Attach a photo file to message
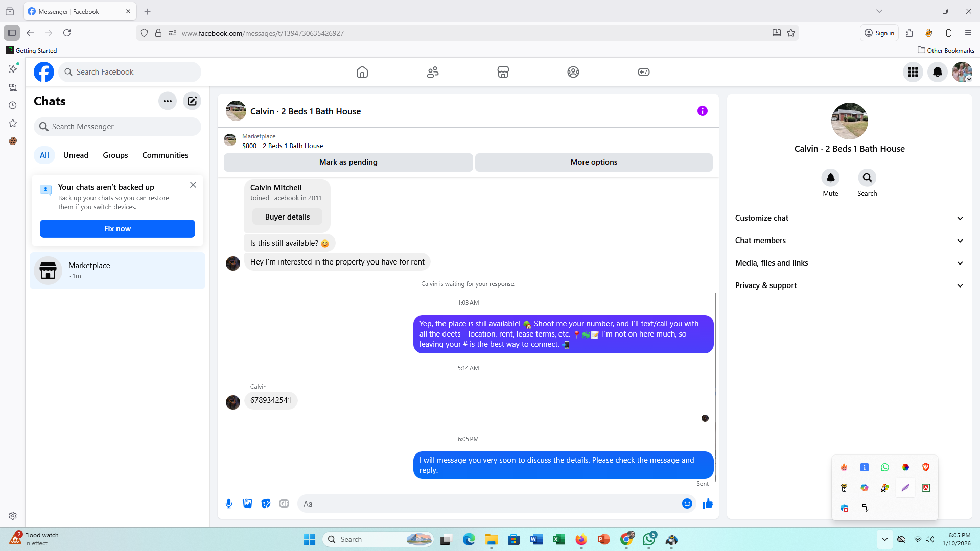 click(x=247, y=504)
